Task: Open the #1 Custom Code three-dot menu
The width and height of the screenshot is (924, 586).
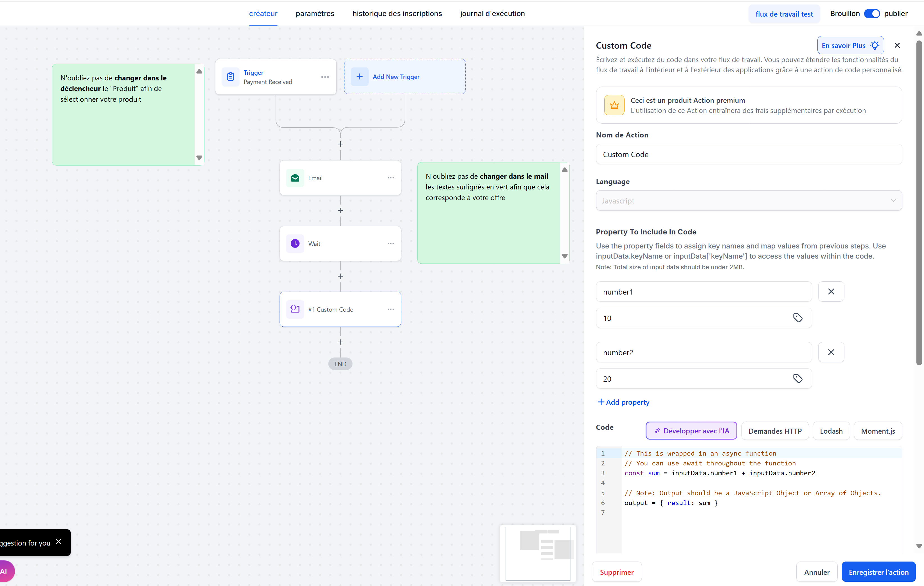Action: click(x=391, y=309)
